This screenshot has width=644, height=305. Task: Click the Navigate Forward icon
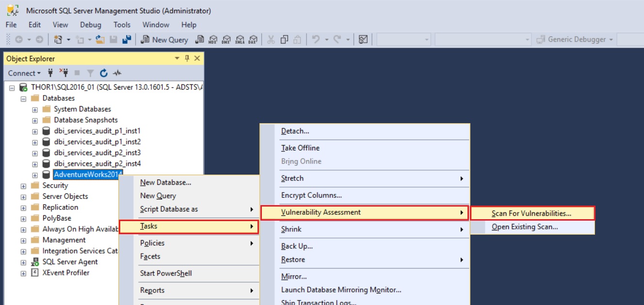point(40,40)
